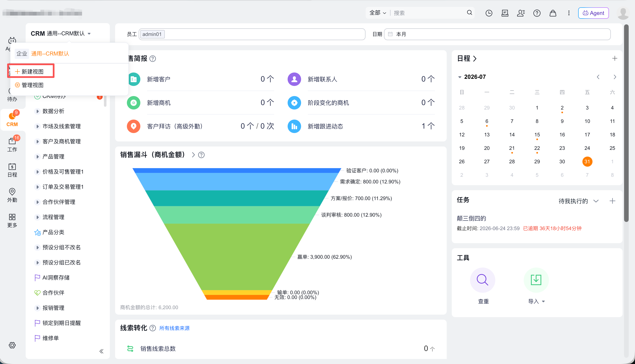Viewport: 635px width, 364px height.
Task: Click the 客户拜访 icon
Action: [x=134, y=126]
